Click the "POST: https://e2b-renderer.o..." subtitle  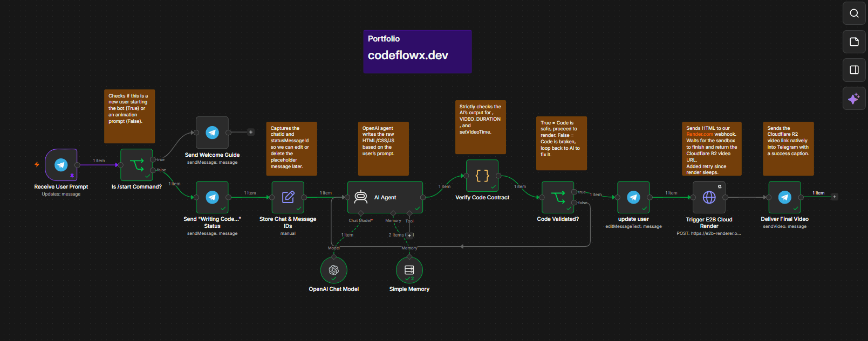pos(709,234)
